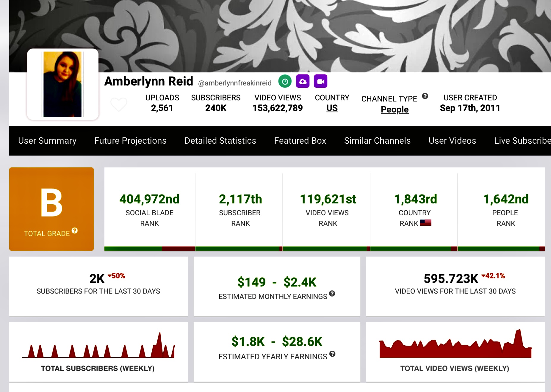Click the Country Rank progress bar
This screenshot has height=392, width=551.
414,249
